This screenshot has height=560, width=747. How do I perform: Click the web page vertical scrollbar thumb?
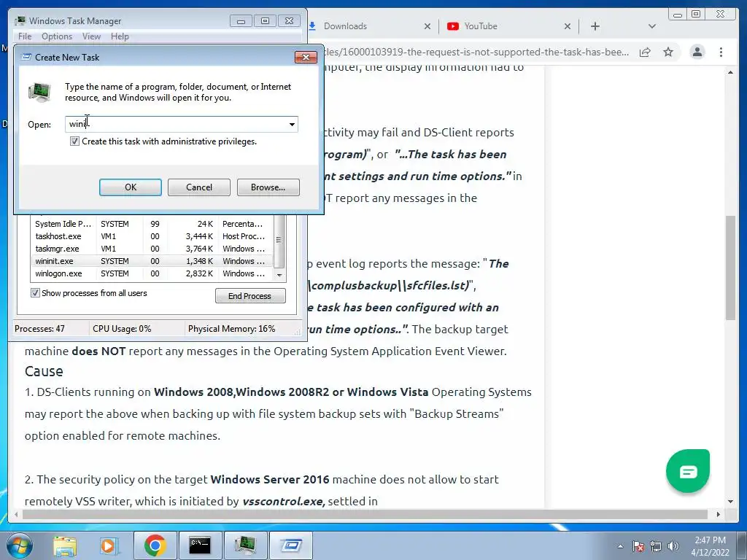pyautogui.click(x=730, y=268)
